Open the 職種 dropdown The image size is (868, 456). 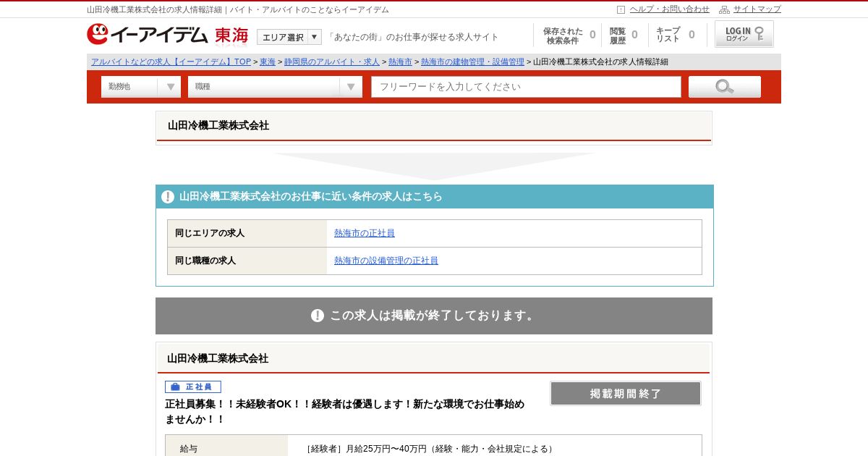pos(275,87)
